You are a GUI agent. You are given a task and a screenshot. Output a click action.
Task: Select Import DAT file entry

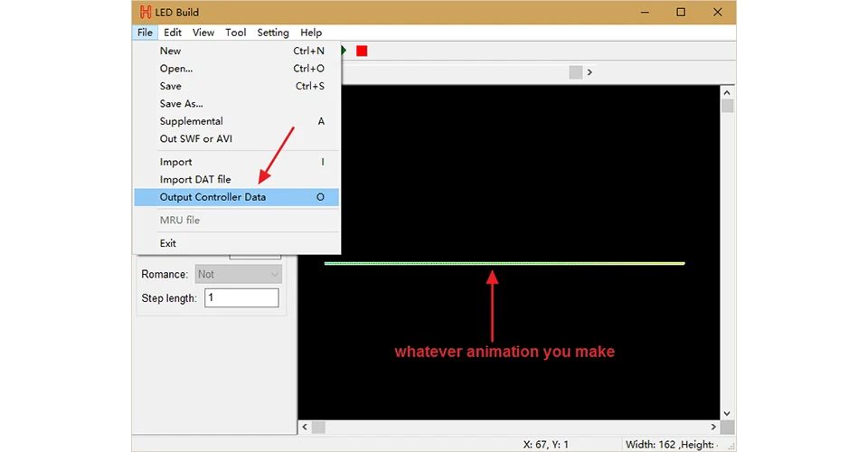(x=237, y=180)
